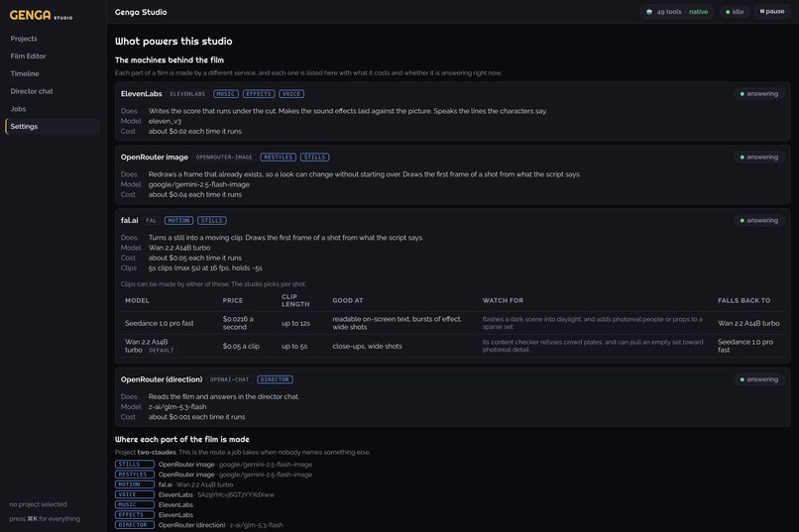This screenshot has width=799, height=532.
Task: Click the GENGA Studio logo
Action: tap(41, 15)
